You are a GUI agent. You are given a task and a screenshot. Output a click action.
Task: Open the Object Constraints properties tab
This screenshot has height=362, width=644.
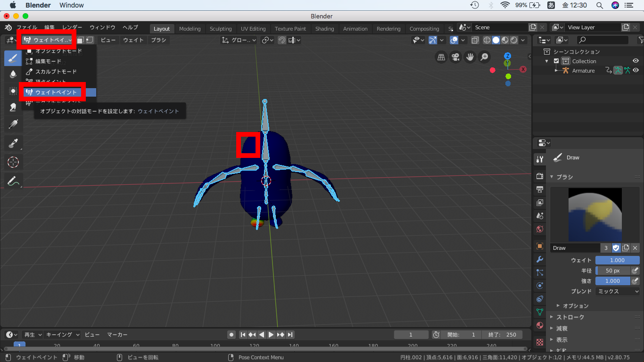[x=540, y=299]
